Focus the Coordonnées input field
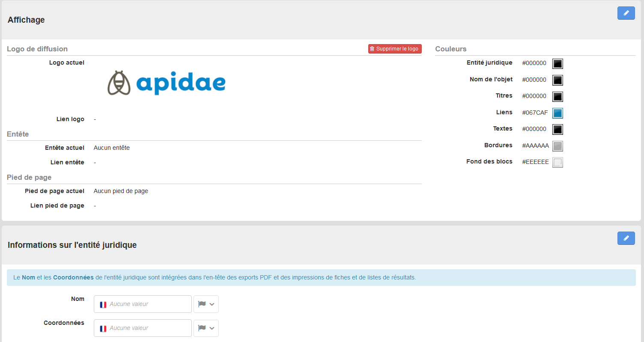The height and width of the screenshot is (342, 644). 143,328
